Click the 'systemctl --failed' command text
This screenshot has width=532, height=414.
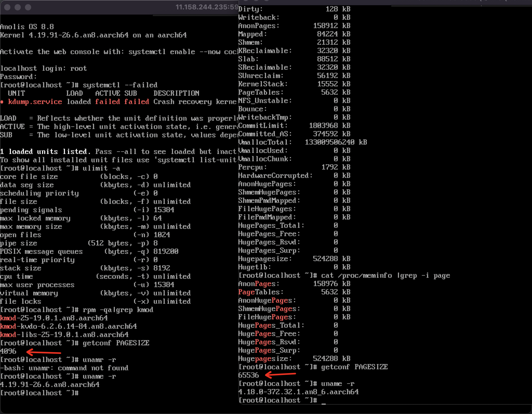(120, 85)
